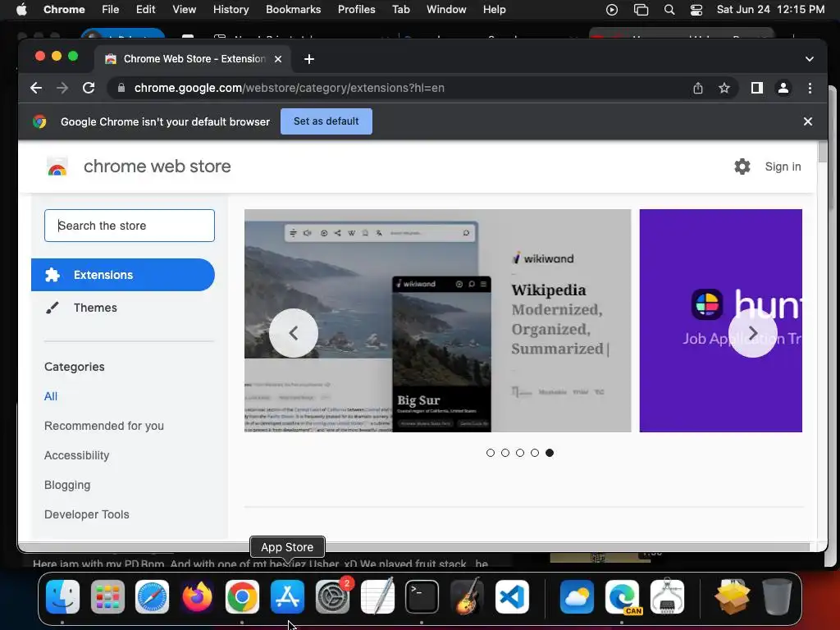Select the fifth carousel dot
The image size is (840, 630).
(550, 453)
